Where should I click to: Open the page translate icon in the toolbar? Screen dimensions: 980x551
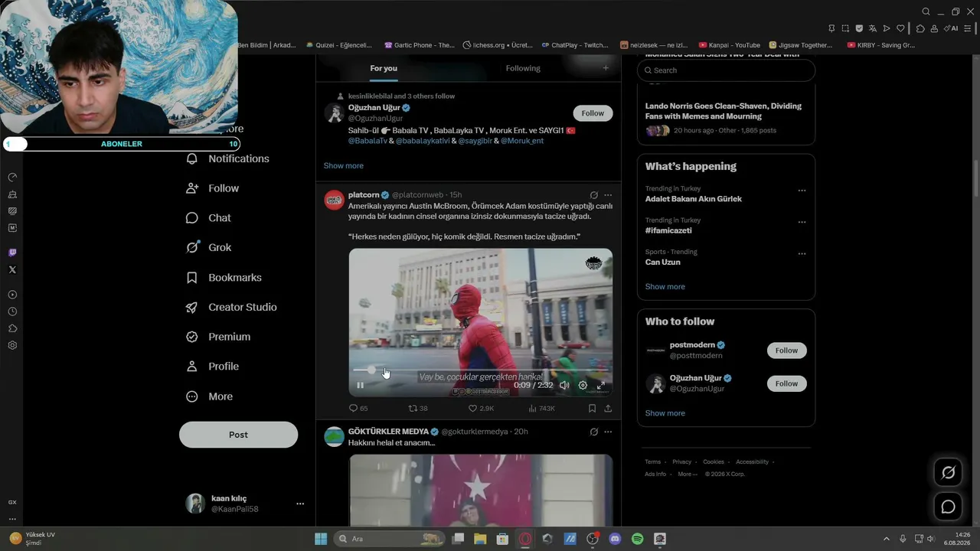click(x=873, y=28)
